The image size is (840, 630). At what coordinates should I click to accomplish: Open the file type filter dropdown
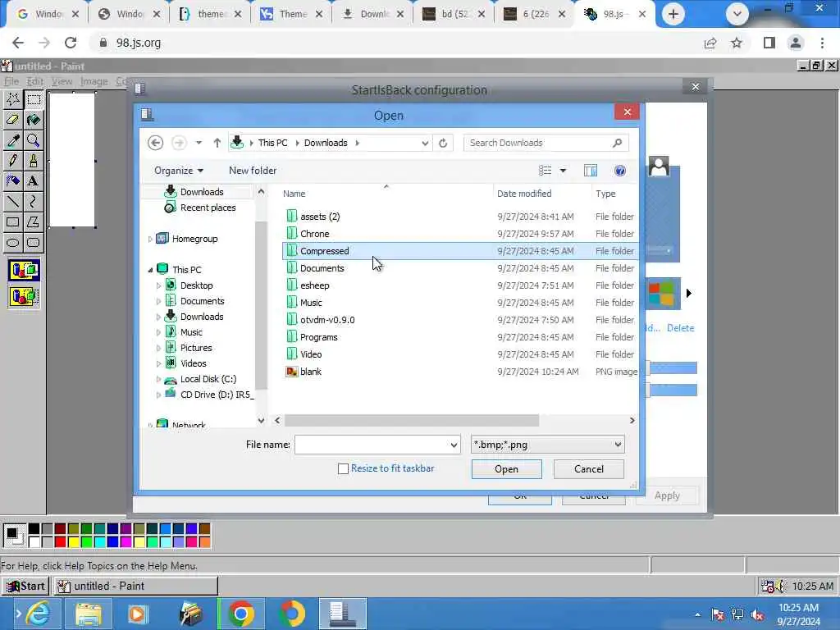coord(618,445)
